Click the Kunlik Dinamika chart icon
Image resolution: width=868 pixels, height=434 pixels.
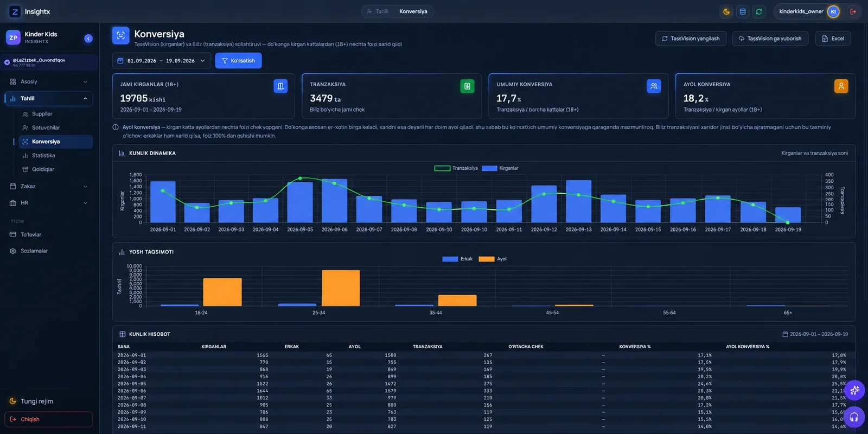[122, 153]
